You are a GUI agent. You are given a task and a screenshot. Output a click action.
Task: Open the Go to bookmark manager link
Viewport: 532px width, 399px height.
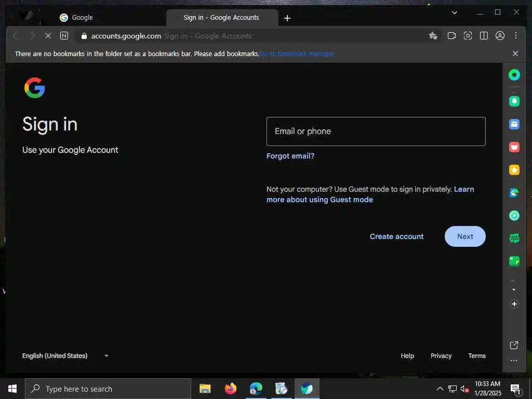297,54
